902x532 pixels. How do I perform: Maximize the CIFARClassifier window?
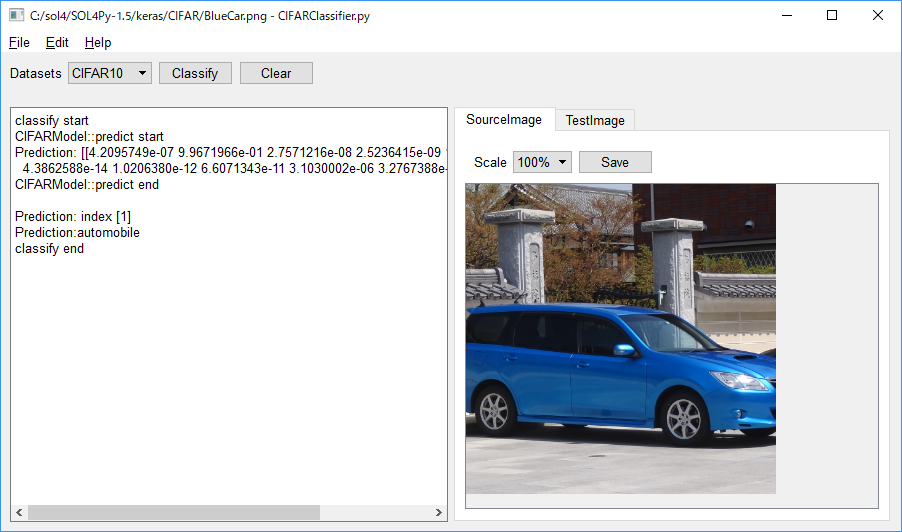pos(832,16)
